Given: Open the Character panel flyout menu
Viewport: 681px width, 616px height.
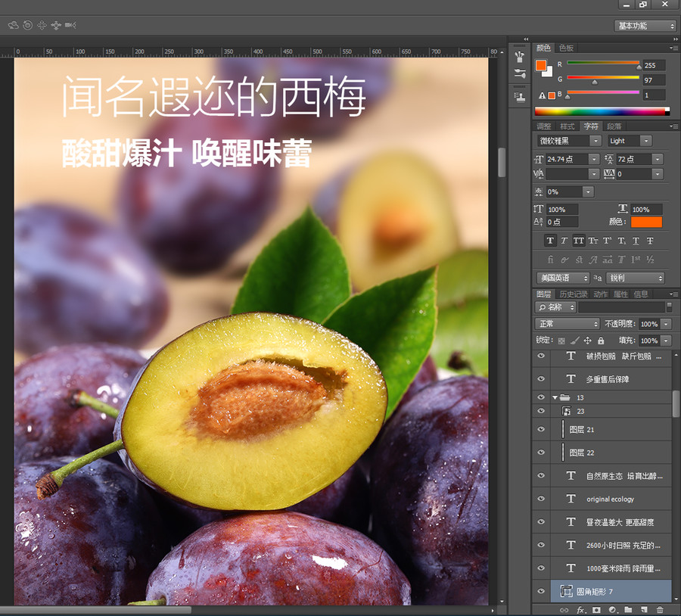Looking at the screenshot, I should pyautogui.click(x=673, y=126).
